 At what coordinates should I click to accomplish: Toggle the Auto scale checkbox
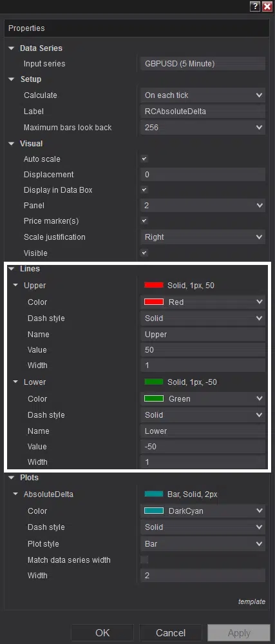click(144, 159)
